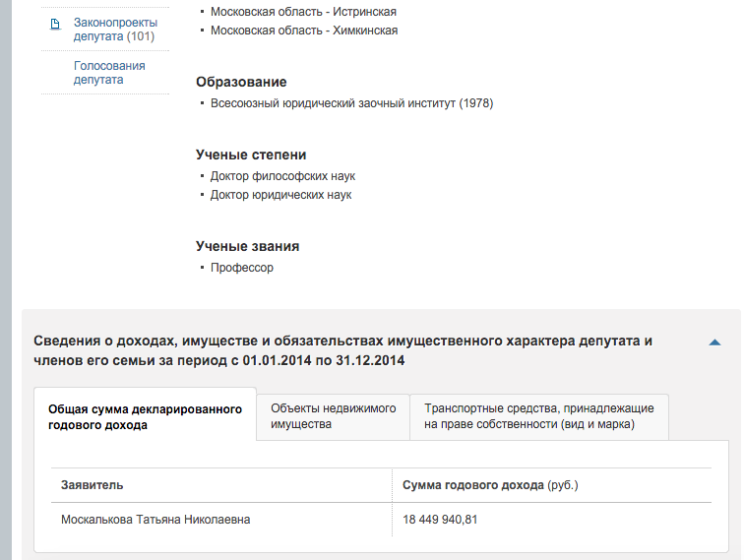Select the Общая сумма декларированного годового дохода tab
The height and width of the screenshot is (560, 744).
(146, 416)
